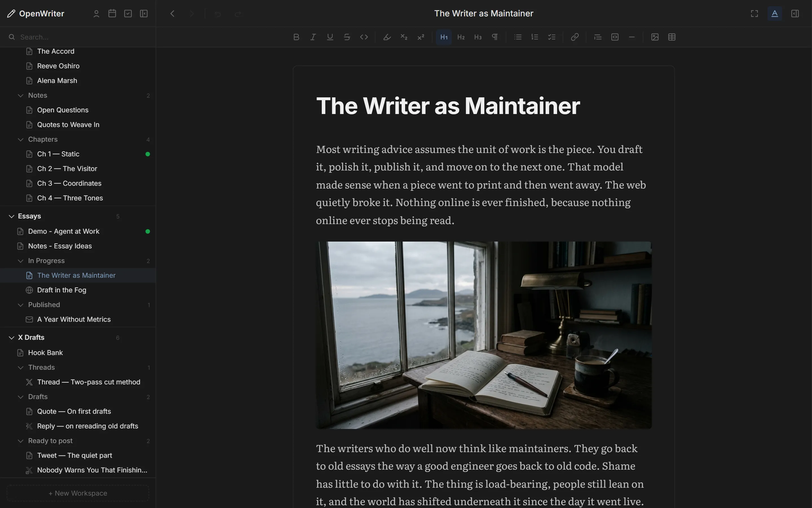Switch to paragraph style
The height and width of the screenshot is (508, 812).
(x=495, y=37)
